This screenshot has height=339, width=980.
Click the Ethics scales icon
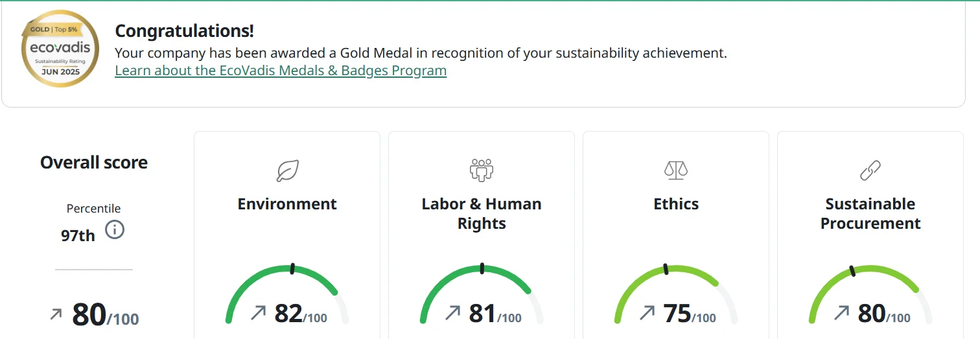[676, 170]
